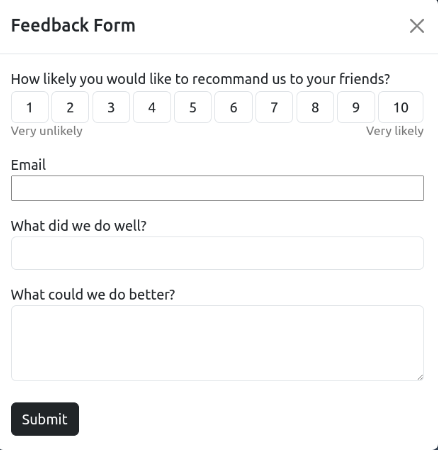Viewport: 438px width, 450px height.
Task: Choose rating 8 button
Action: 315,107
